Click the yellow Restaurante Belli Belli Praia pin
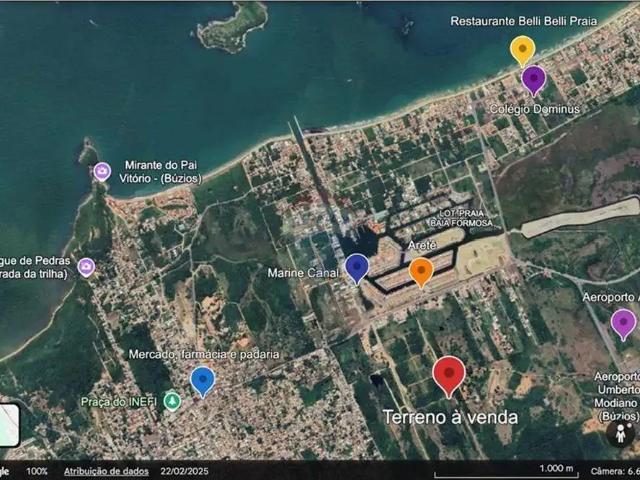The width and height of the screenshot is (640, 480). pos(522,51)
